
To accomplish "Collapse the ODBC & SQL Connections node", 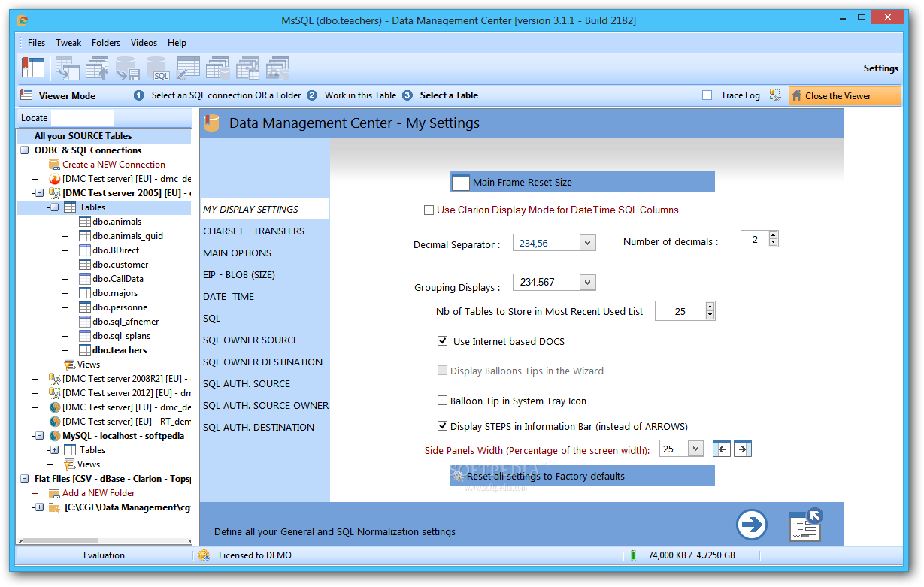I will tap(24, 150).
